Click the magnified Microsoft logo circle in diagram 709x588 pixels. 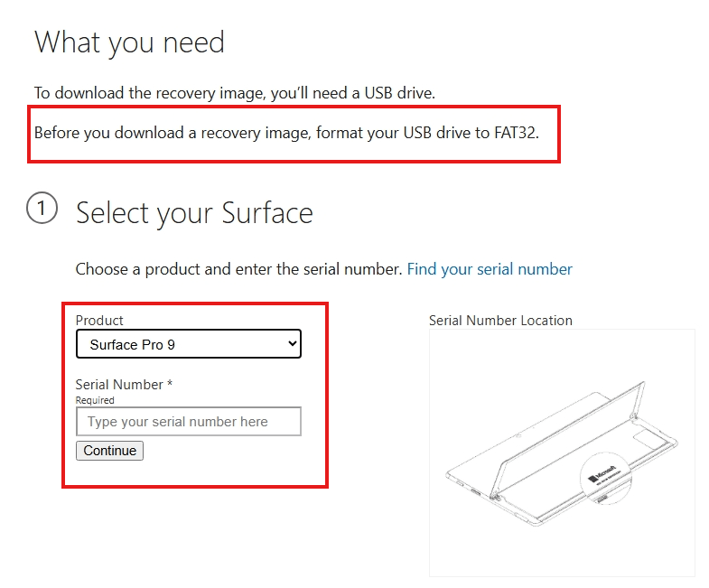pos(604,477)
